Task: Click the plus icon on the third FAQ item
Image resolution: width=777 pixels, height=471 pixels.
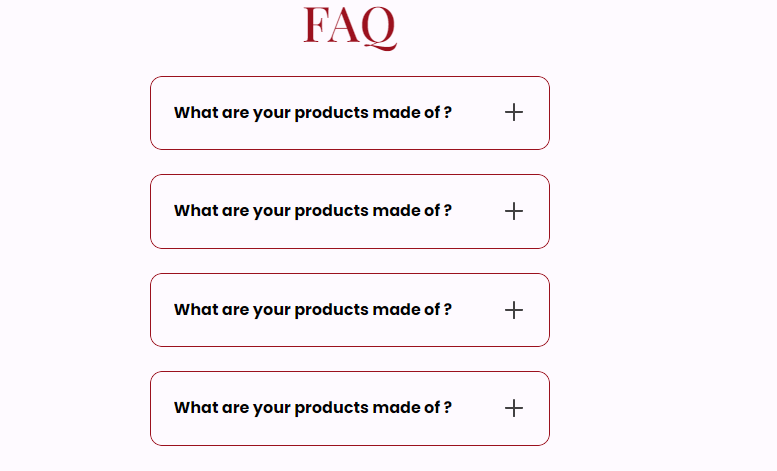Action: click(x=514, y=310)
